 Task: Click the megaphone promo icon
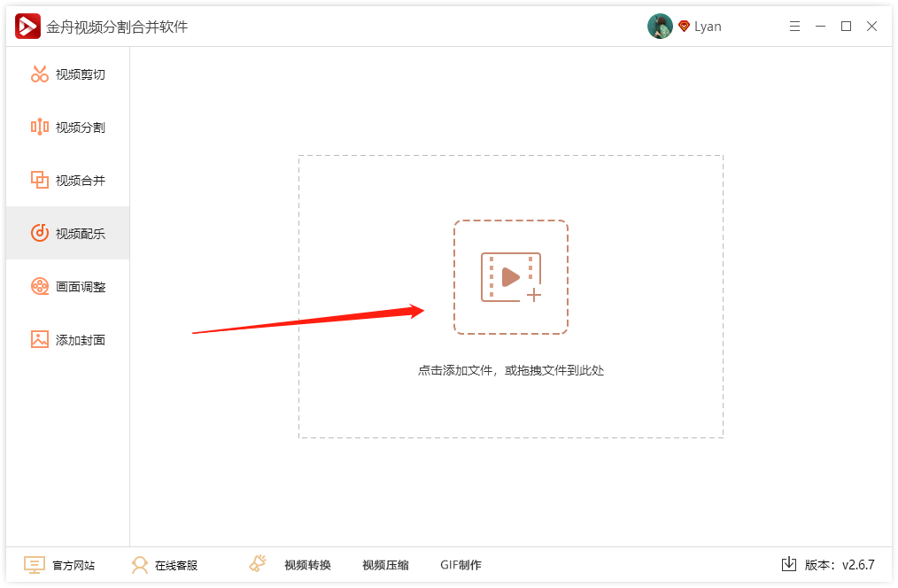coord(258,563)
